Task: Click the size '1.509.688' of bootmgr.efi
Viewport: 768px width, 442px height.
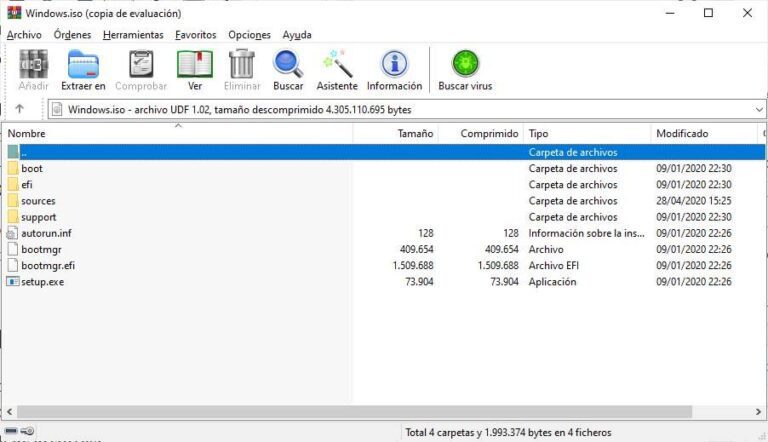Action: tap(413, 266)
